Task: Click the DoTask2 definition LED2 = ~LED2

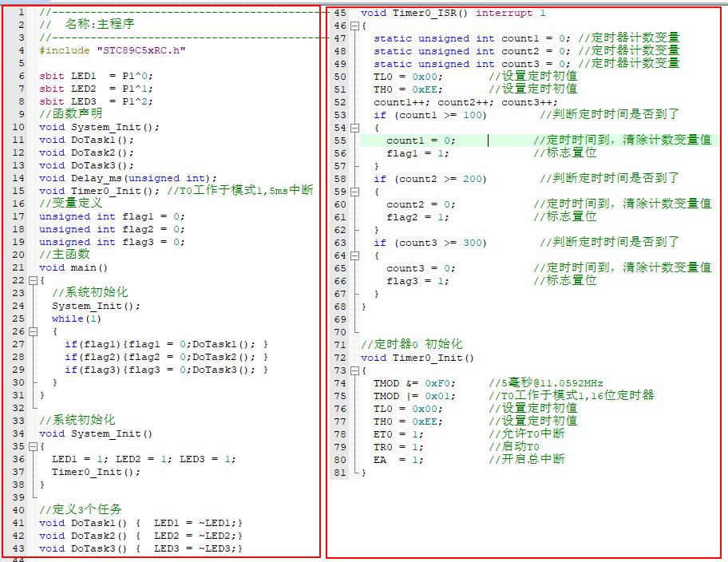Action: click(140, 536)
